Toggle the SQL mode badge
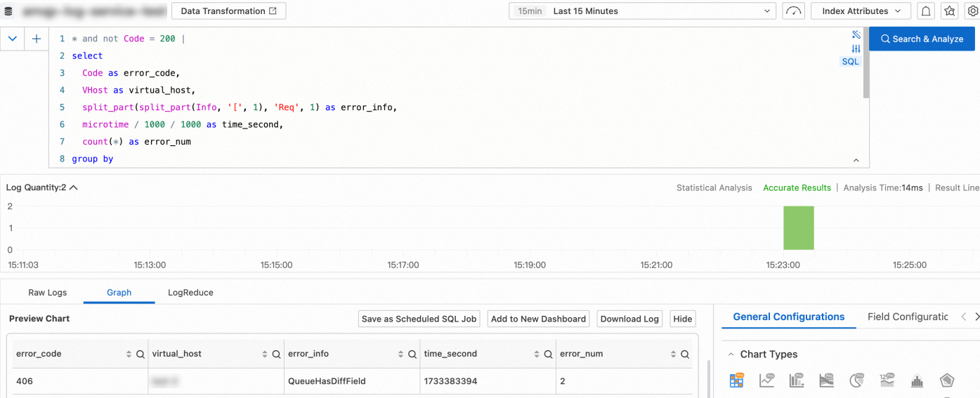The width and height of the screenshot is (980, 398). 850,62
